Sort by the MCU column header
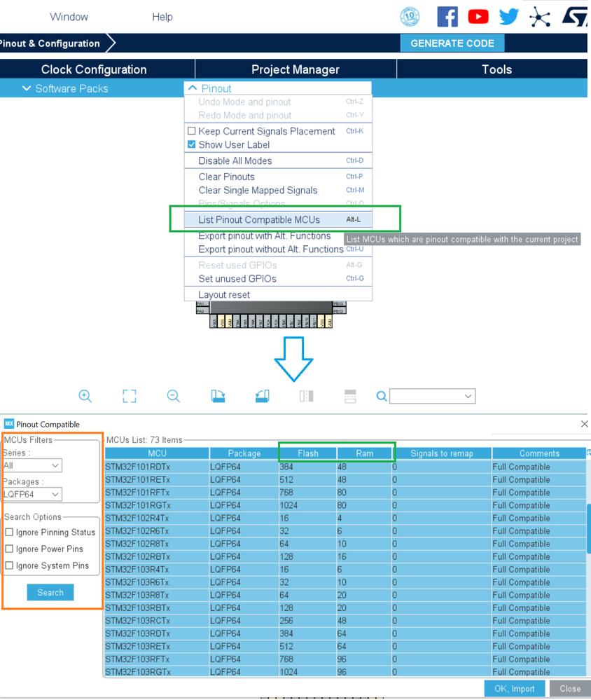Viewport: 591px width, 700px height. 157,453
